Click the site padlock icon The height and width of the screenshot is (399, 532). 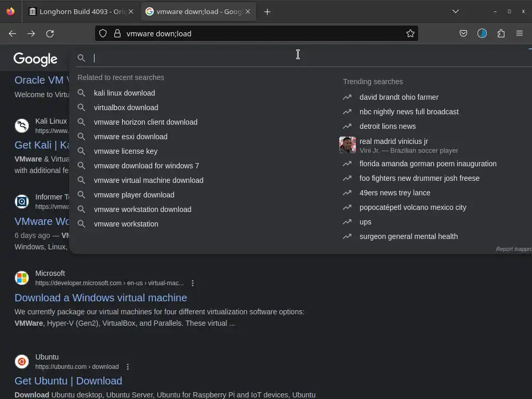(117, 33)
